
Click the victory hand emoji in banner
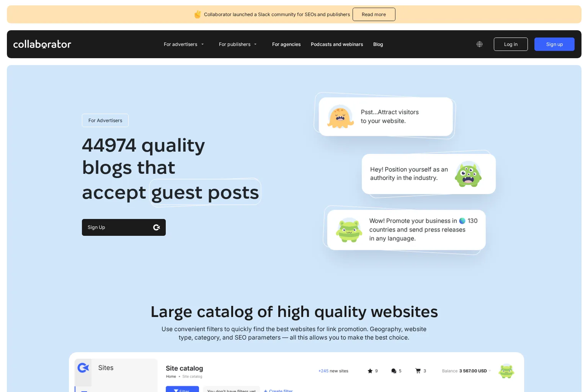tap(198, 15)
